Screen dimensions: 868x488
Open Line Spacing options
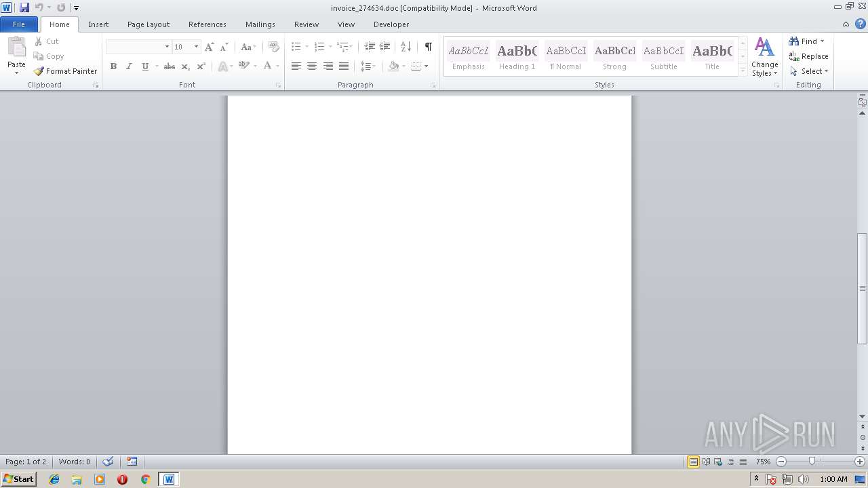tap(368, 66)
